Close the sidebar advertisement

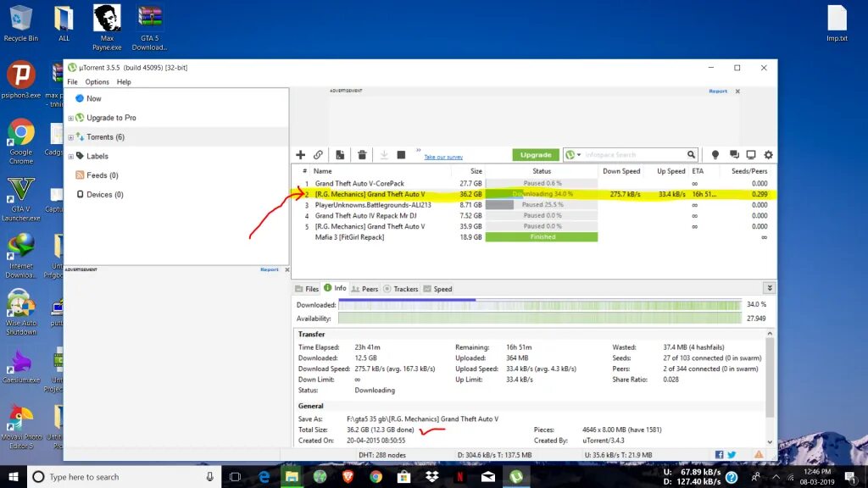click(287, 269)
